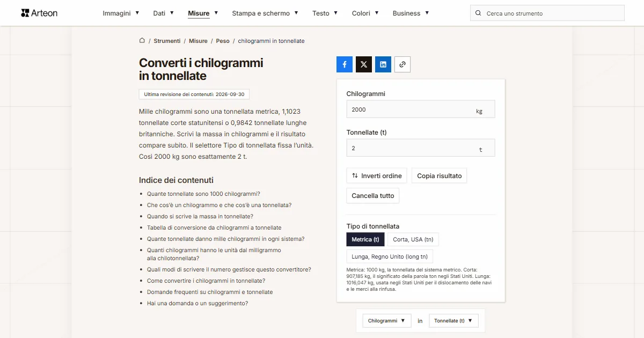Open the Stampa e schermo menu
This screenshot has width=644, height=338.
pos(265,13)
